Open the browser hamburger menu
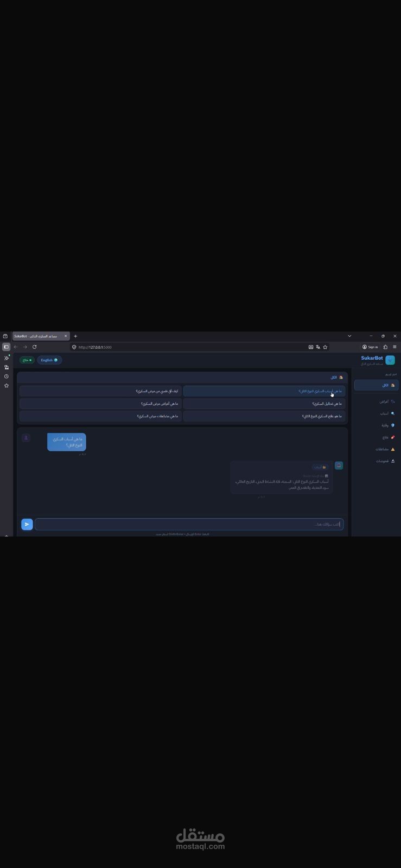Image resolution: width=401 pixels, height=868 pixels. [x=394, y=347]
